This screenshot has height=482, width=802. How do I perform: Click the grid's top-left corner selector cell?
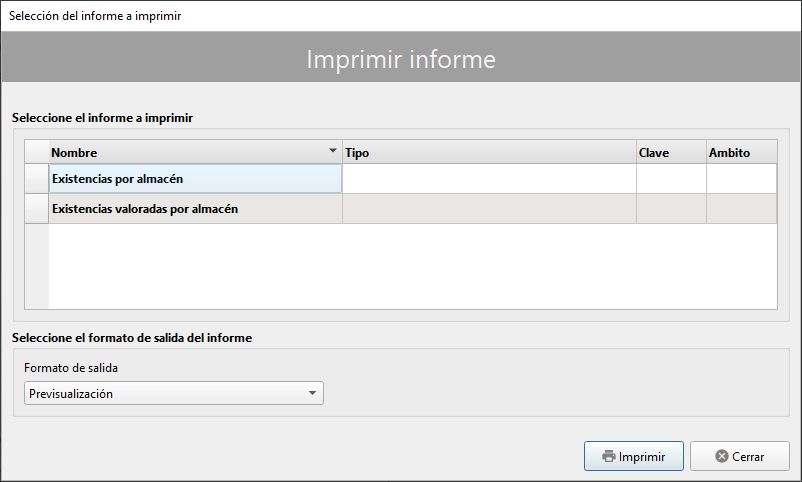[37, 153]
